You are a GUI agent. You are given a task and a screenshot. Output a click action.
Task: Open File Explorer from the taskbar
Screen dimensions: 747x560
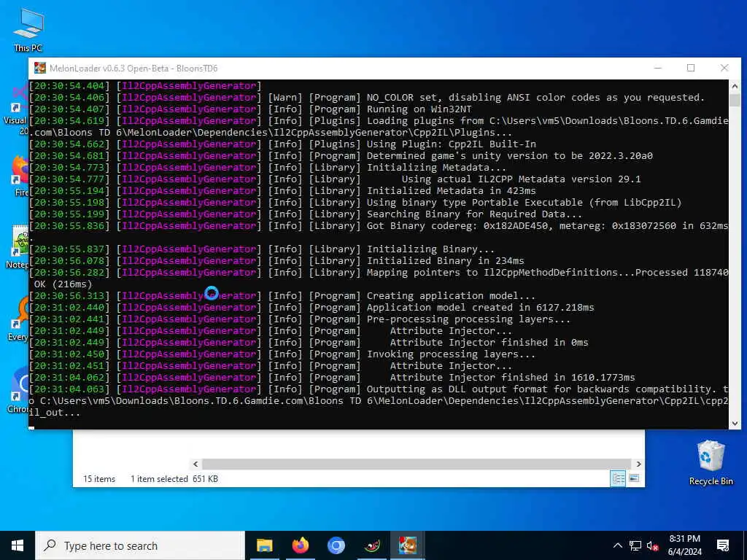click(x=264, y=545)
